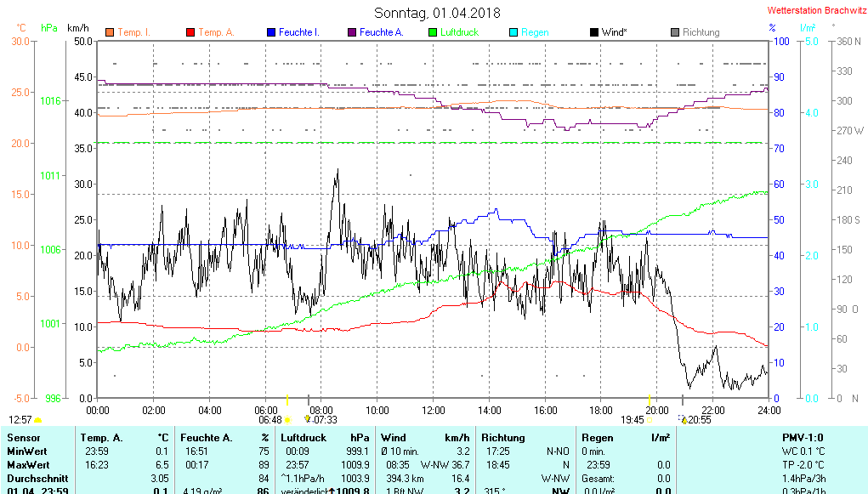Click the PMV-1:0 header in table
868x494 pixels.
(x=803, y=438)
